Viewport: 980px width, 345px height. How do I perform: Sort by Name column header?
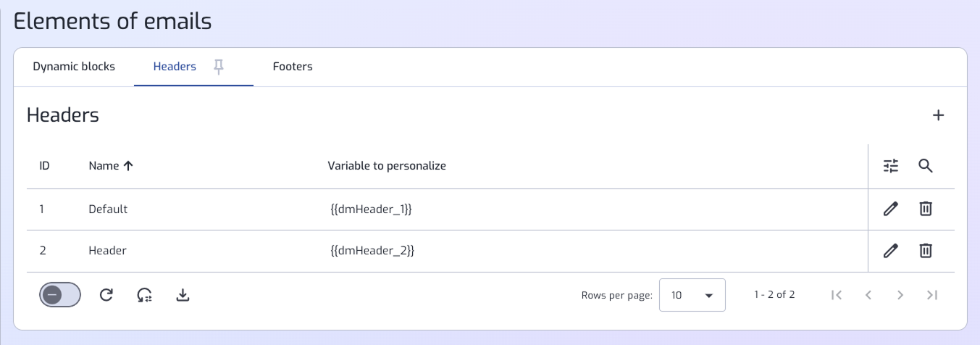pos(111,166)
